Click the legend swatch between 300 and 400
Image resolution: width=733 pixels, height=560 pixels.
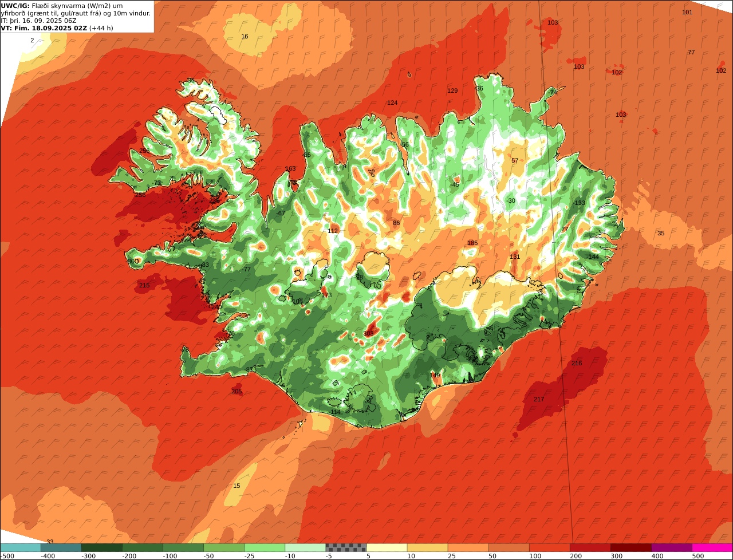coord(630,548)
